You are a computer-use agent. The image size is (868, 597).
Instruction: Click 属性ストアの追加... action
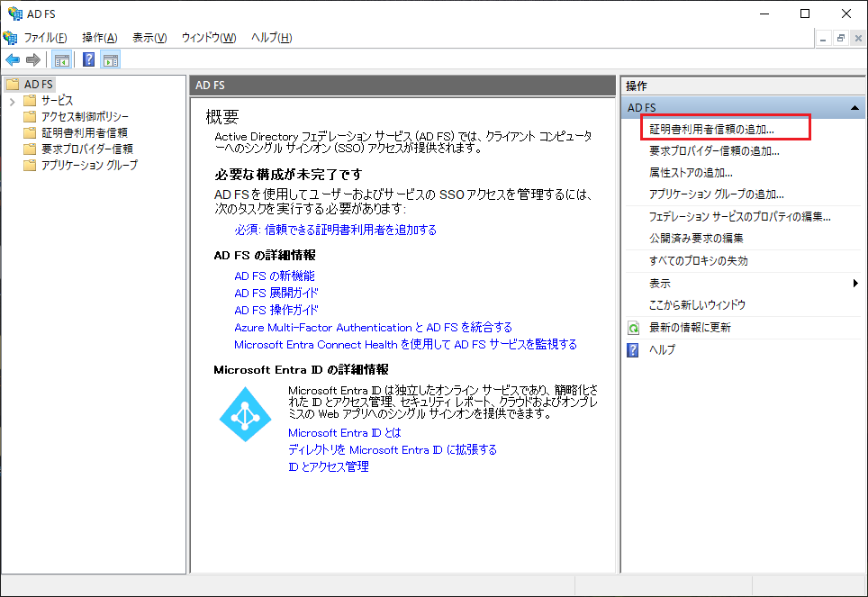691,173
